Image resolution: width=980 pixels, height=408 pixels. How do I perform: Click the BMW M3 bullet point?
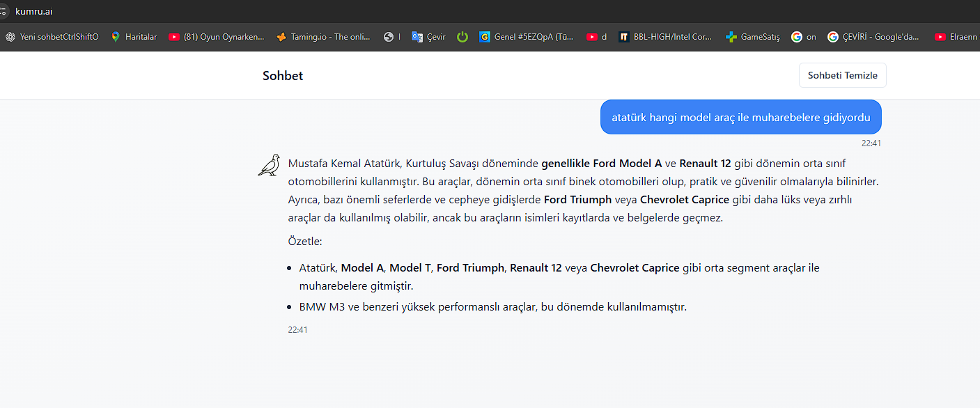pyautogui.click(x=492, y=306)
